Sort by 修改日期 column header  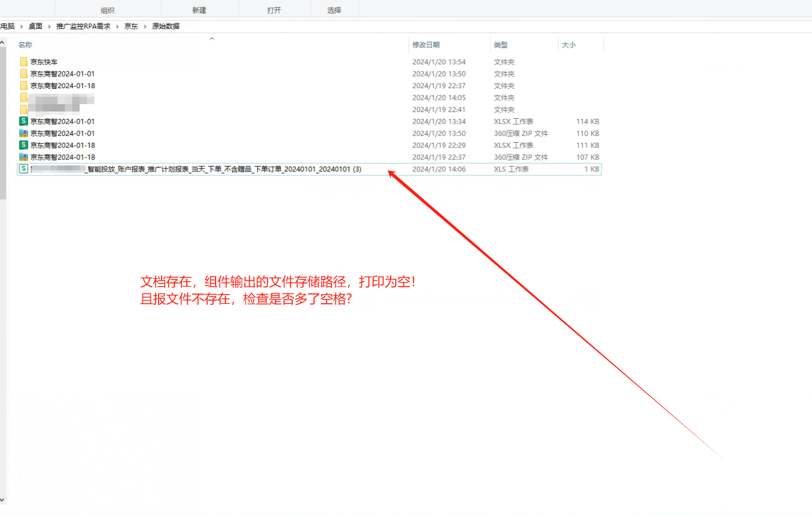(x=426, y=45)
